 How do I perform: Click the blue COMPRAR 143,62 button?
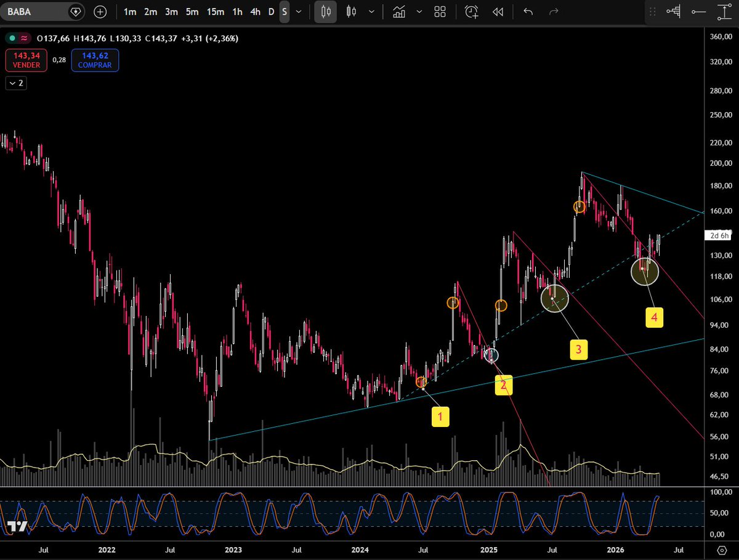click(x=95, y=60)
